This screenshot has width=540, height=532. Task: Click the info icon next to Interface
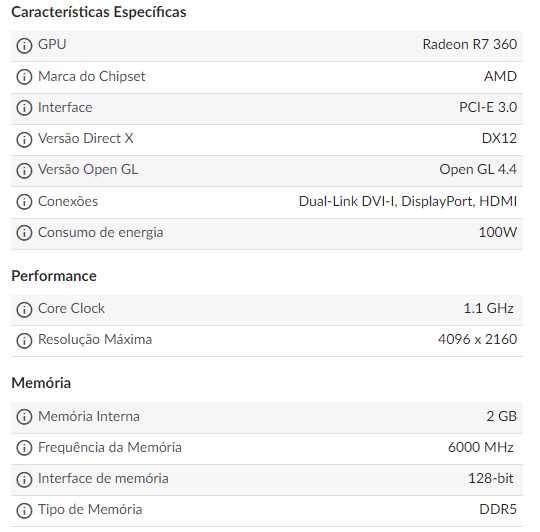point(24,108)
